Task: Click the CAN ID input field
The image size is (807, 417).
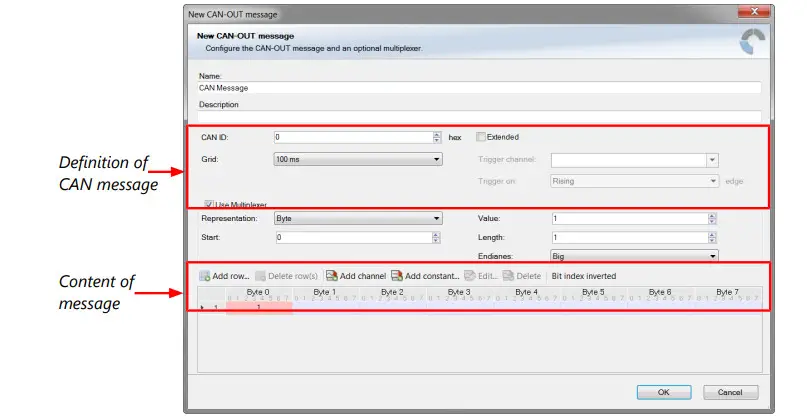Action: (353, 137)
